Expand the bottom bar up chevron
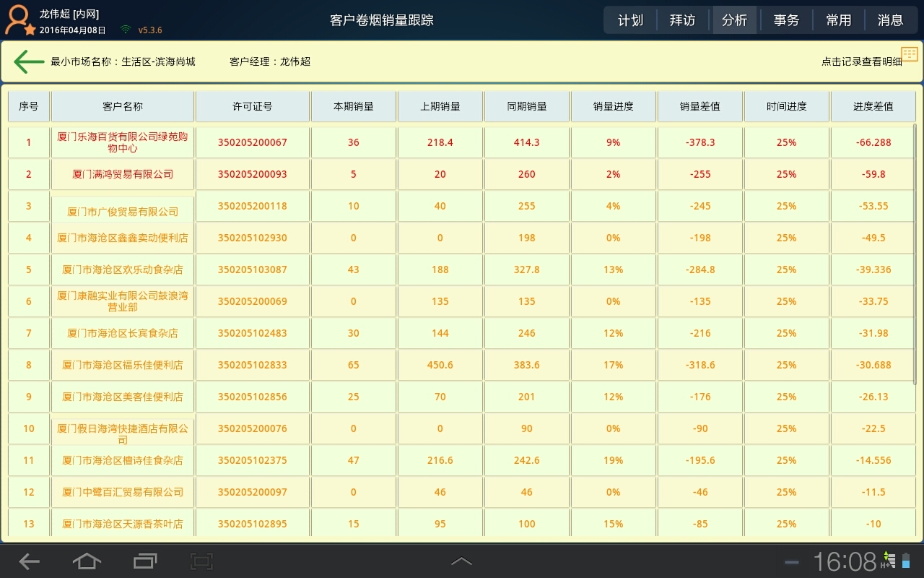Screen dimensions: 924x578 click(462, 561)
